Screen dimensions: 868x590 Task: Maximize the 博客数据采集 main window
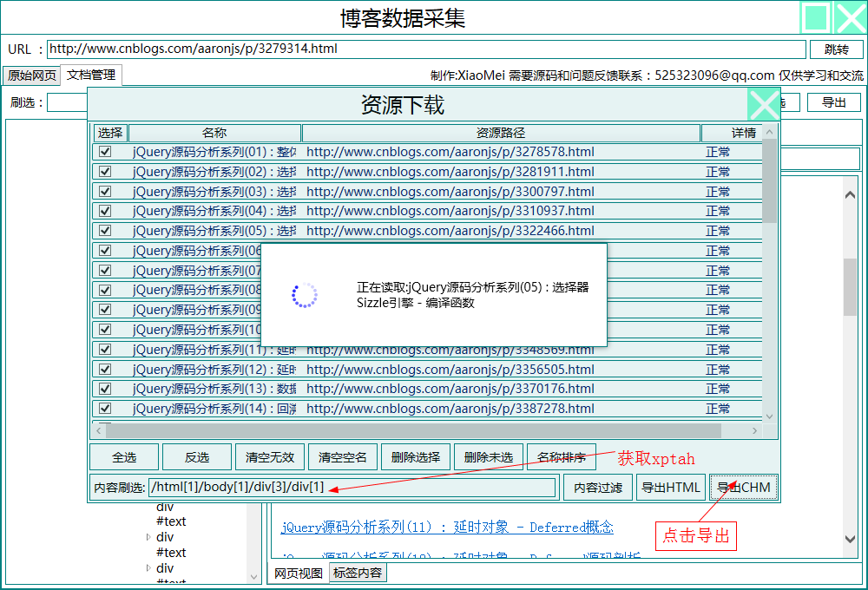pos(817,17)
